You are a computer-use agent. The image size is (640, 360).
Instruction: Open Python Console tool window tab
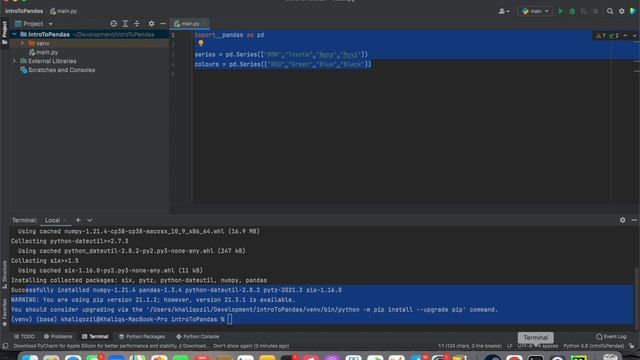(x=198, y=337)
